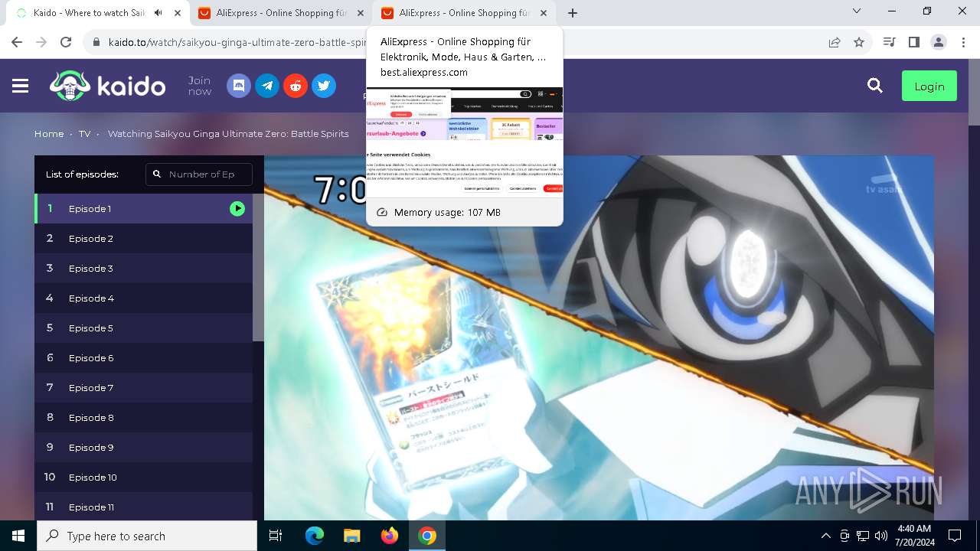
Task: Select Episode 5 in the list
Action: click(143, 328)
